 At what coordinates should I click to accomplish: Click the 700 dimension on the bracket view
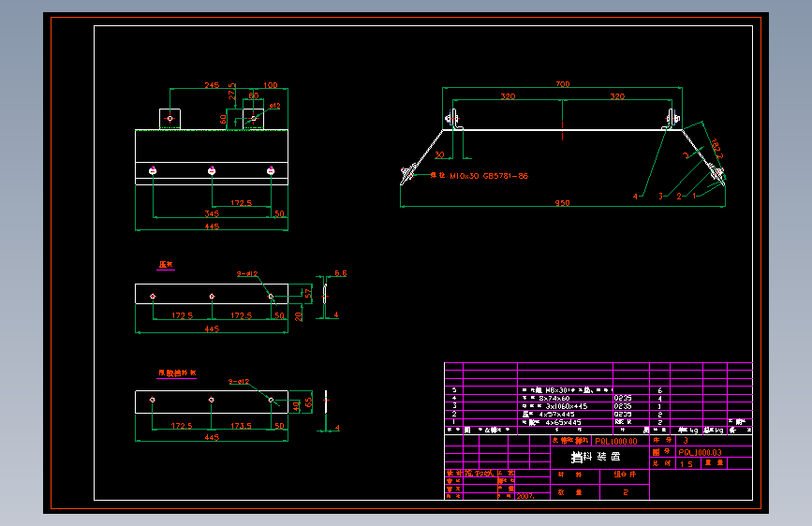click(x=562, y=84)
